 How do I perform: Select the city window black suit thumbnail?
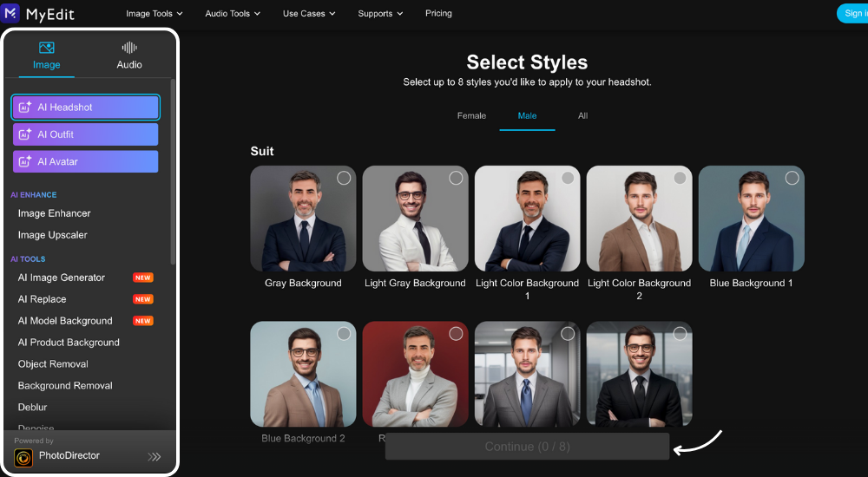640,374
